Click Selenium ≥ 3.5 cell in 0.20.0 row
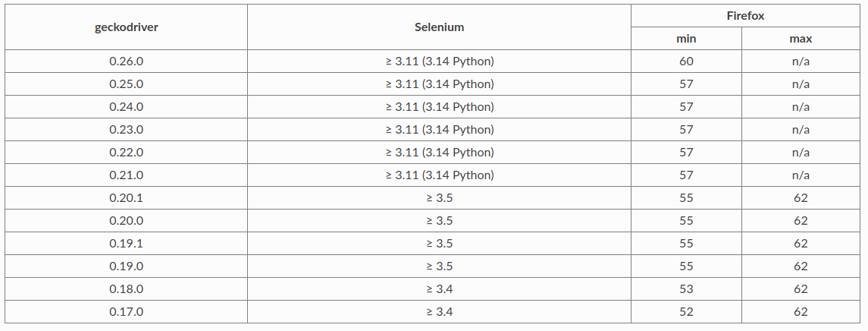868x331 pixels. pos(439,221)
